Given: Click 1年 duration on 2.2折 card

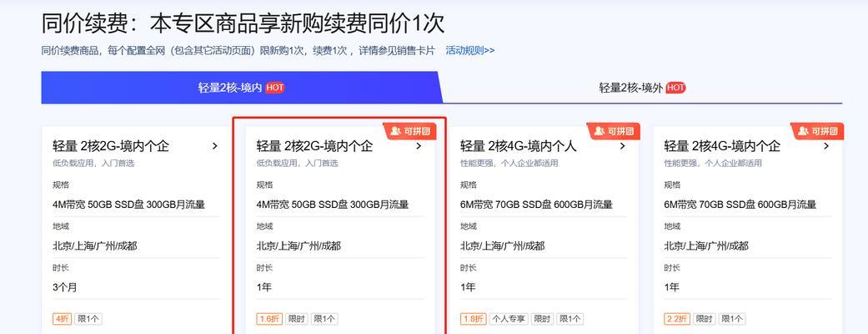Looking at the screenshot, I should pyautogui.click(x=671, y=287).
